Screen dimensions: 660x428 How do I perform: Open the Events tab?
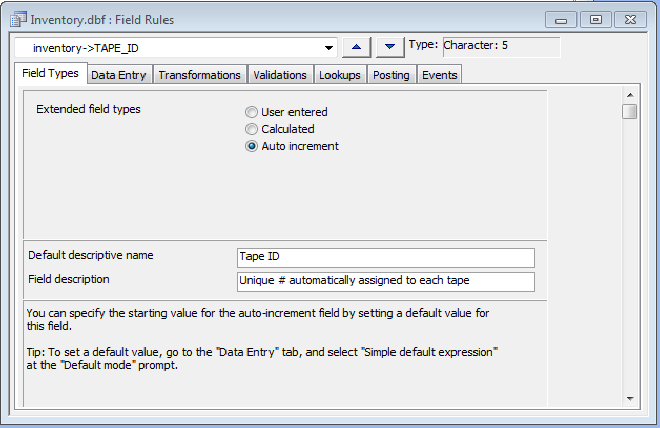[x=439, y=75]
